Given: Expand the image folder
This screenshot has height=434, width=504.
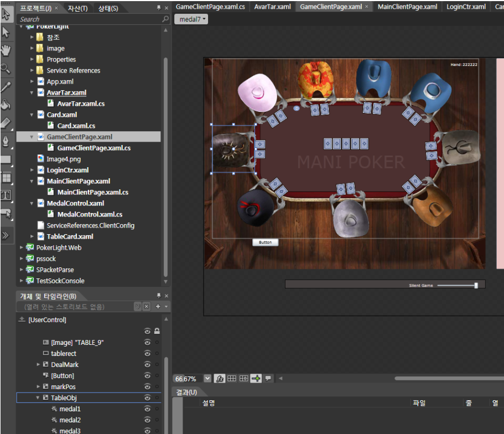Looking at the screenshot, I should [x=32, y=48].
